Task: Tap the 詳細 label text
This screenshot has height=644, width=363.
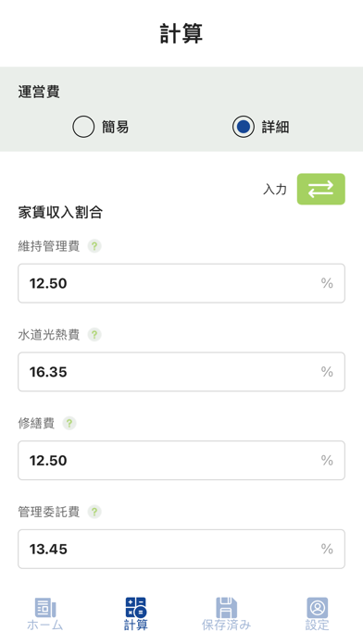Action: click(x=276, y=127)
